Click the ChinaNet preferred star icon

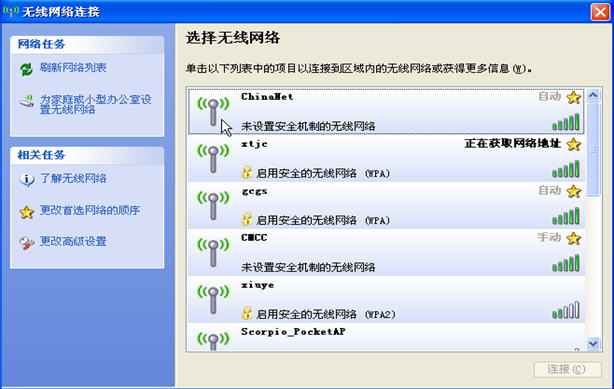point(574,97)
